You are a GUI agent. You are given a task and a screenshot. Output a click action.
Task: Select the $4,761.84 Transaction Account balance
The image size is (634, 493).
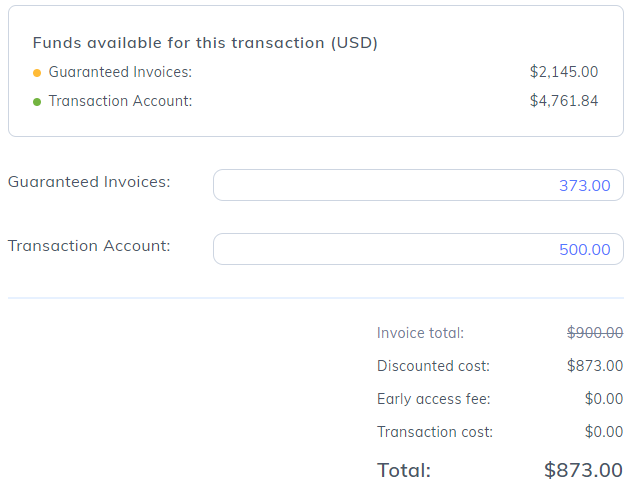click(564, 101)
